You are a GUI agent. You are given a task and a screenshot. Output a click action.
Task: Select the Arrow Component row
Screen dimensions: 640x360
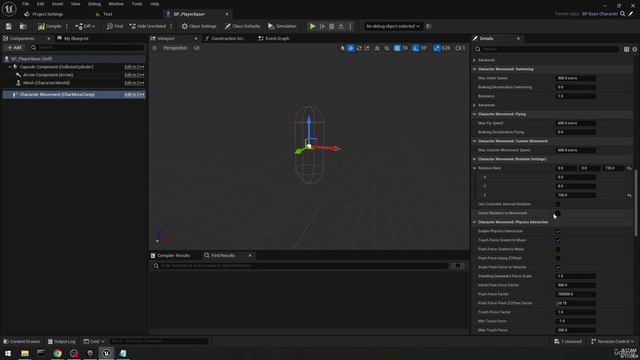point(74,75)
